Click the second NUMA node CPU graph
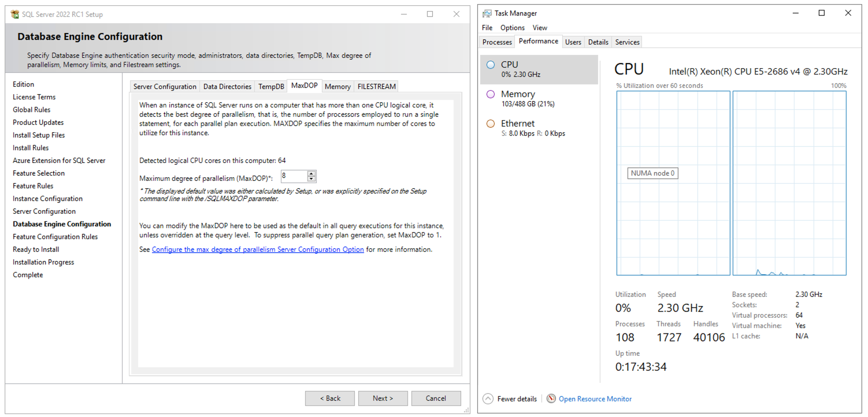This screenshot has height=417, width=868. [x=789, y=183]
